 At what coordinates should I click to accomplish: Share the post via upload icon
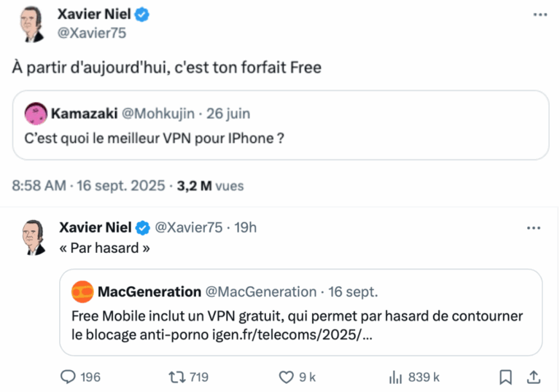click(x=533, y=377)
